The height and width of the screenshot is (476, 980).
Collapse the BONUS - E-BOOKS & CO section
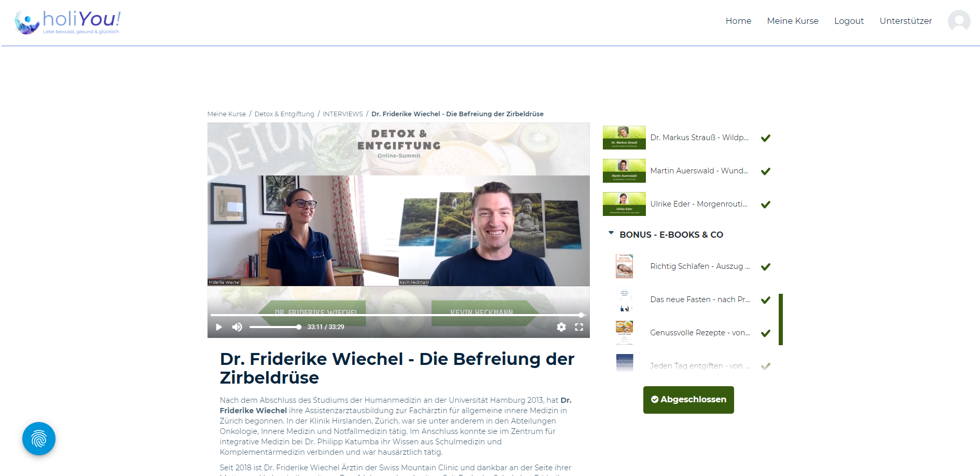[611, 234]
